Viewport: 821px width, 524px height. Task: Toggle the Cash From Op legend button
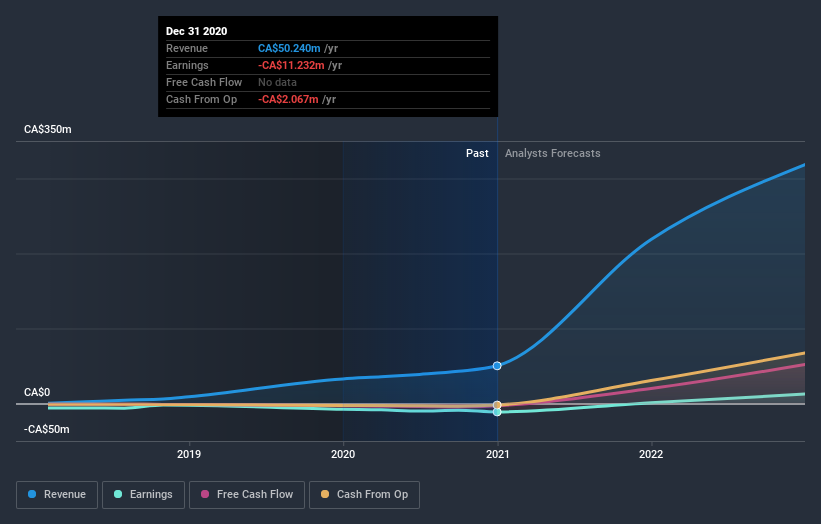pyautogui.click(x=364, y=495)
